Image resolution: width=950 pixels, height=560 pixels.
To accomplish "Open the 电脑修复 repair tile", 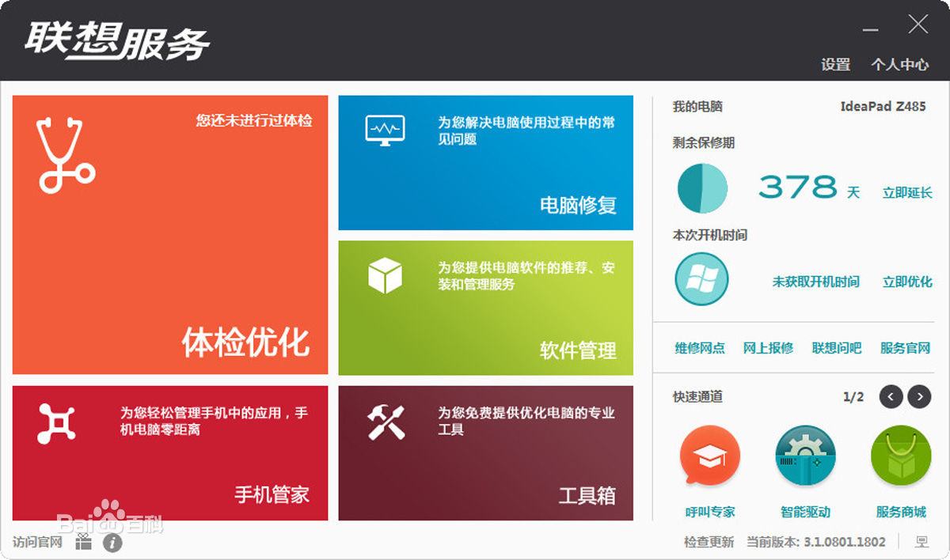I will coord(485,163).
